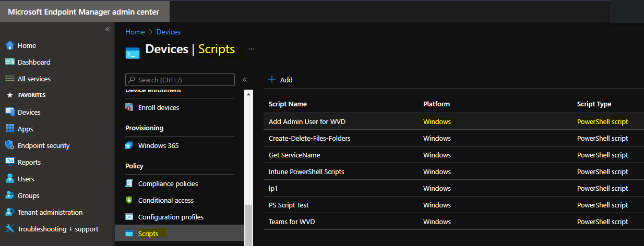Click the Conditional access lock icon
The width and height of the screenshot is (644, 246).
pos(129,200)
